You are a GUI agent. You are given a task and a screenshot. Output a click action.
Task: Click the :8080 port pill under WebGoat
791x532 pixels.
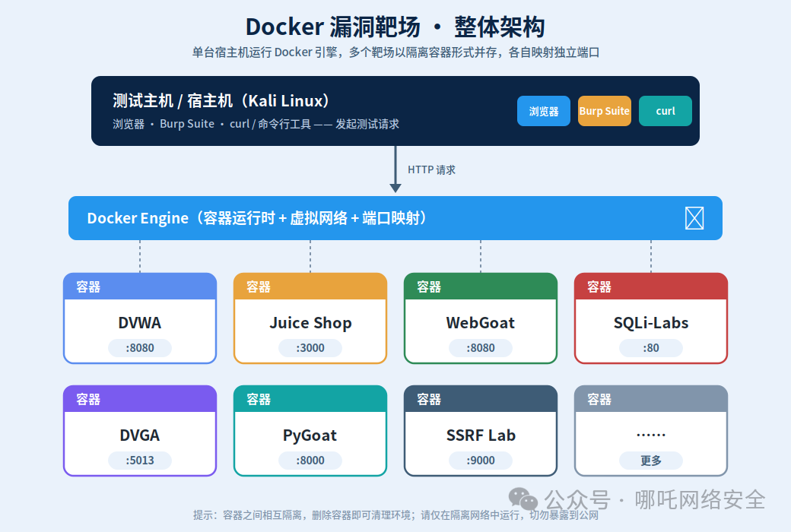(481, 348)
